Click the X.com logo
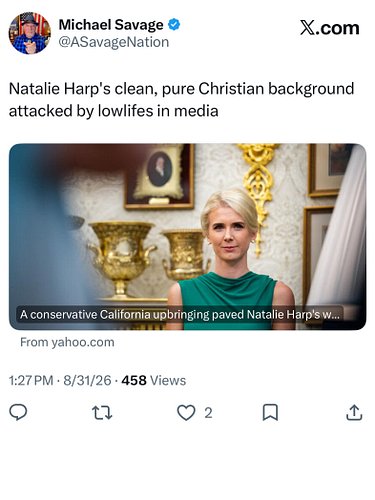This screenshot has width=375, height=500. (x=329, y=28)
